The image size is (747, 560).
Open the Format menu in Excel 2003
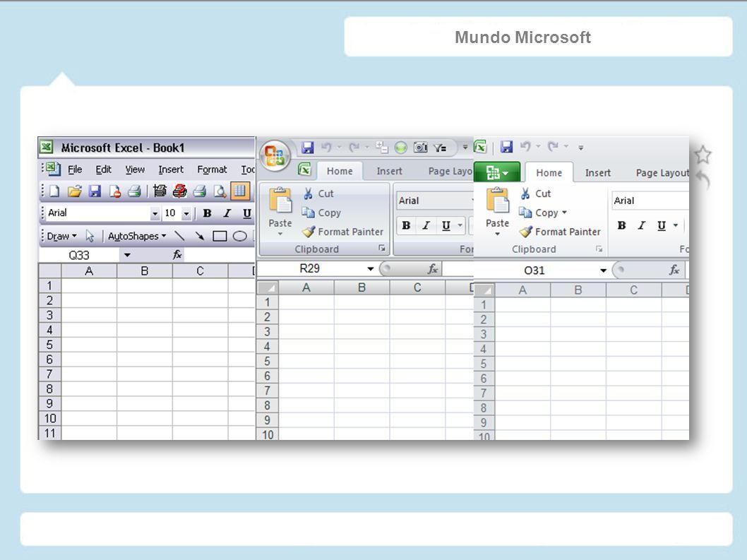point(212,169)
